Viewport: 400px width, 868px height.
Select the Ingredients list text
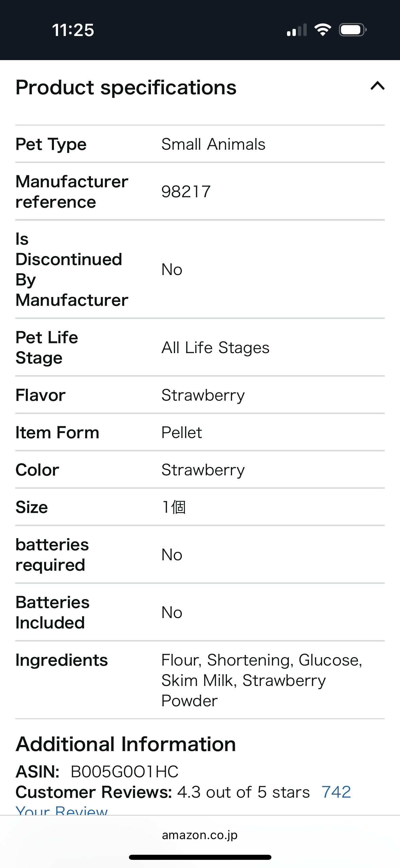[x=262, y=680]
